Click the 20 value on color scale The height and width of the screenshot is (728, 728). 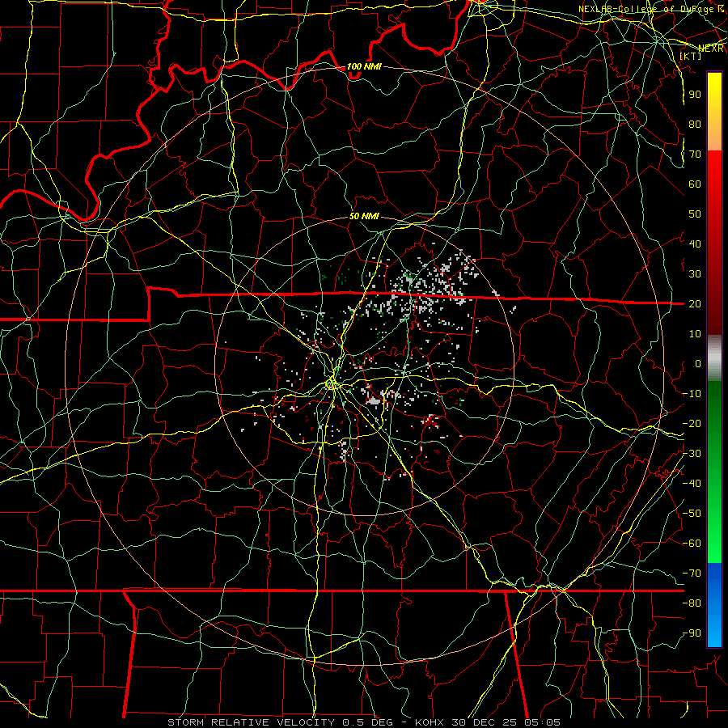[695, 304]
